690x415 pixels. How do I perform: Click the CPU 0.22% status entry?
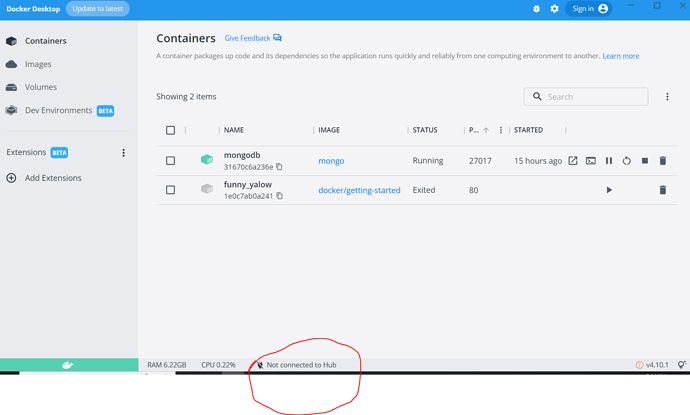coord(218,365)
